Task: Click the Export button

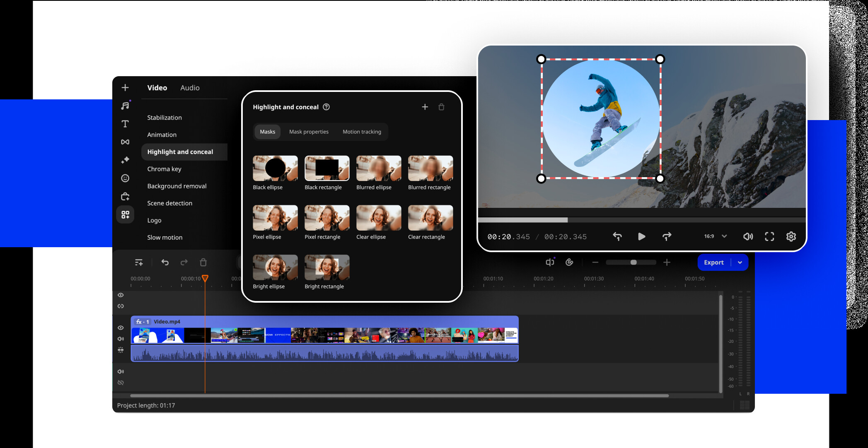Action: pyautogui.click(x=713, y=262)
